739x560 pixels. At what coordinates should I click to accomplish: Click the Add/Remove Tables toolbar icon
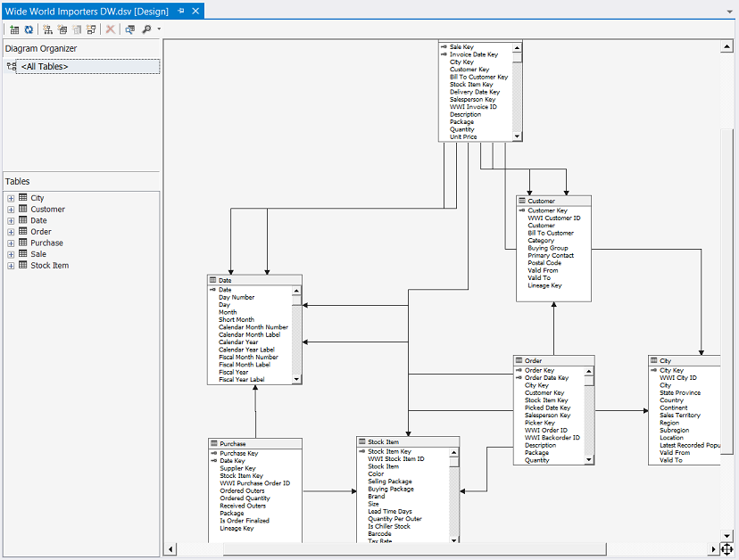[14, 29]
